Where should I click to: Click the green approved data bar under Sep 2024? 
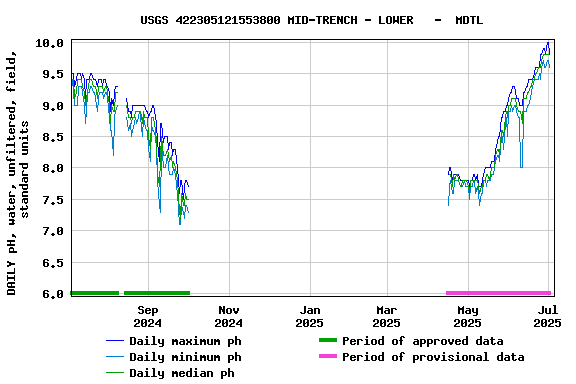(x=157, y=293)
